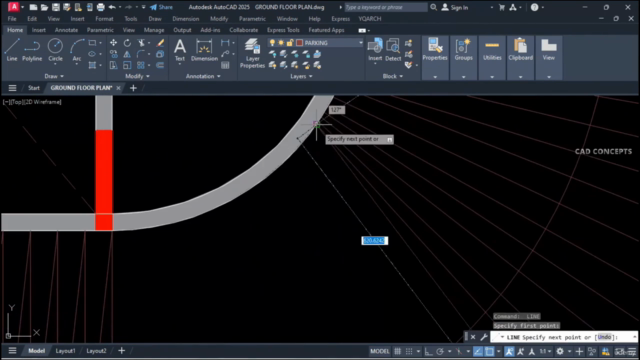The image size is (640, 360).
Task: Click the command line customize wrench
Action: click(x=484, y=337)
